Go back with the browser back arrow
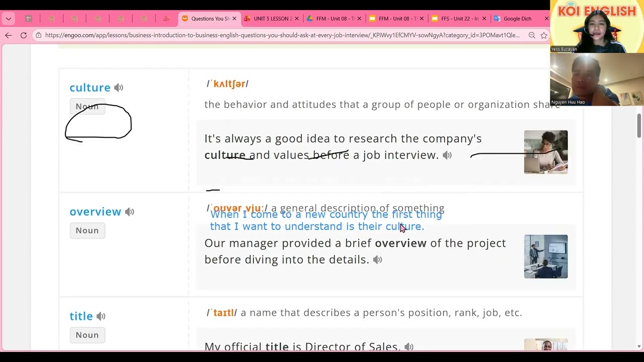644x362 pixels. click(x=9, y=35)
